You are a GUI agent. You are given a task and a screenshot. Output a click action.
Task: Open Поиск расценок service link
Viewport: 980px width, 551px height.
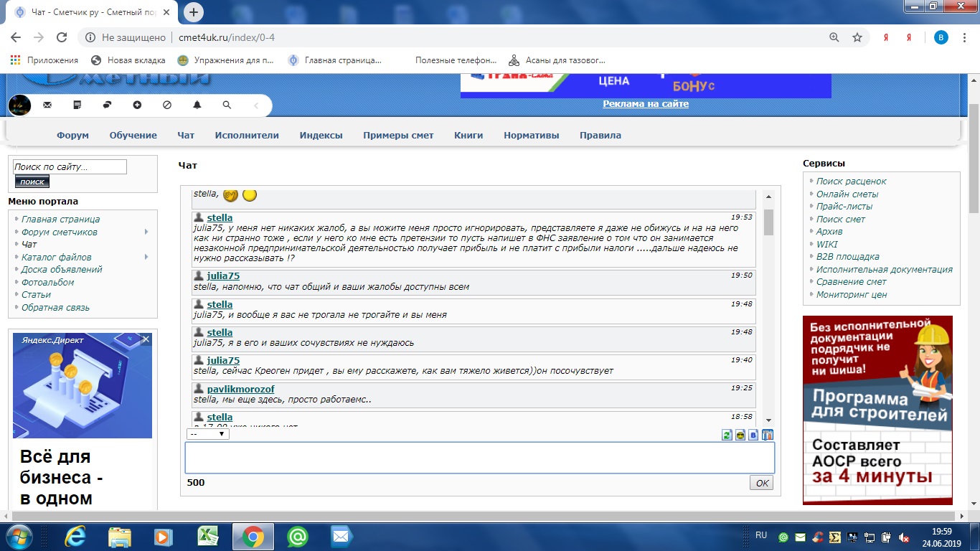click(x=852, y=182)
